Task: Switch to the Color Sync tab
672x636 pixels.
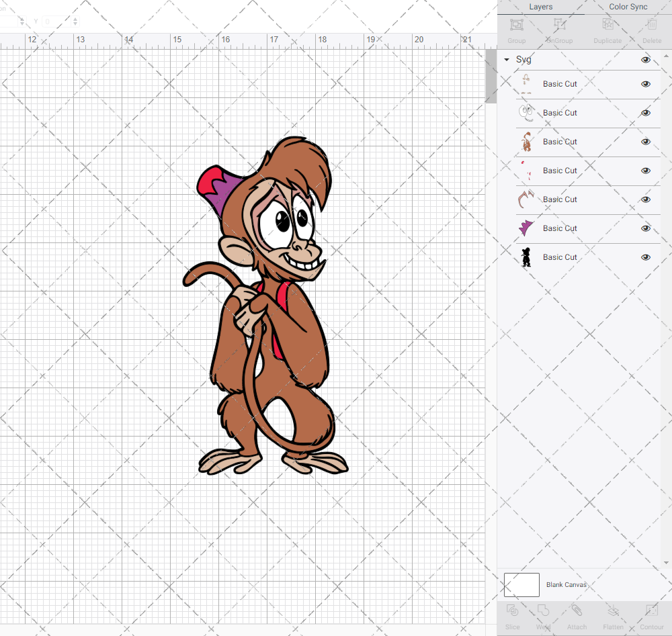Action: [x=628, y=7]
